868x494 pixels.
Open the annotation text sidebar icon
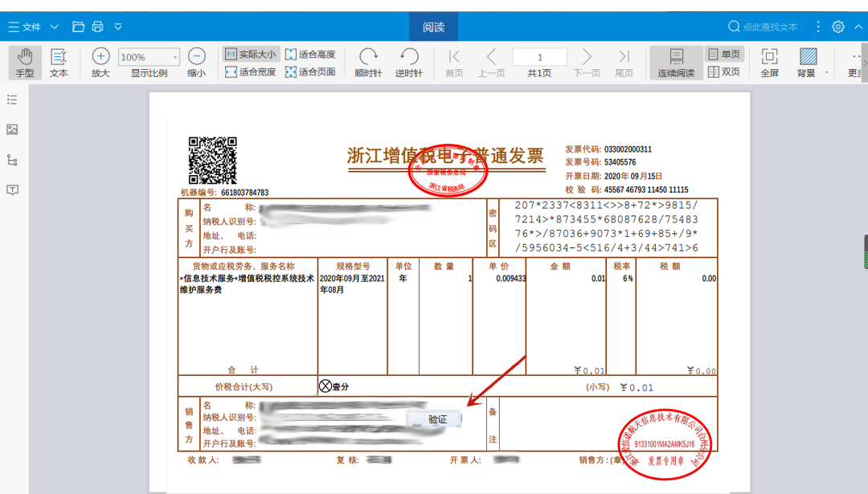point(12,190)
